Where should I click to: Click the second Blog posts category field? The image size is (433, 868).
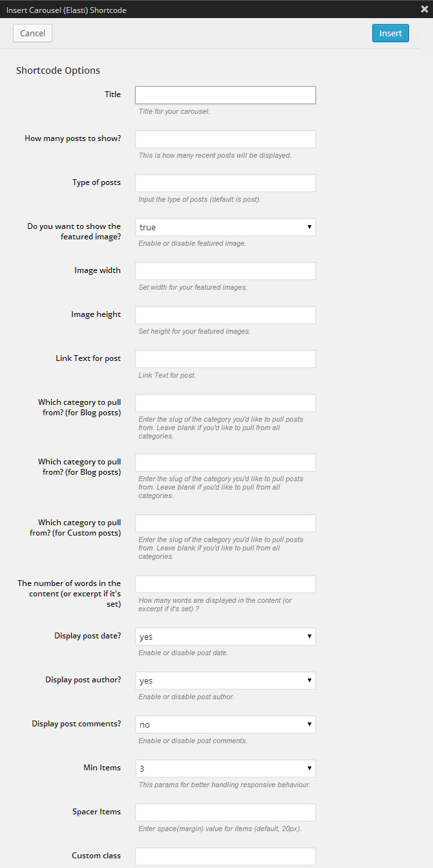225,462
